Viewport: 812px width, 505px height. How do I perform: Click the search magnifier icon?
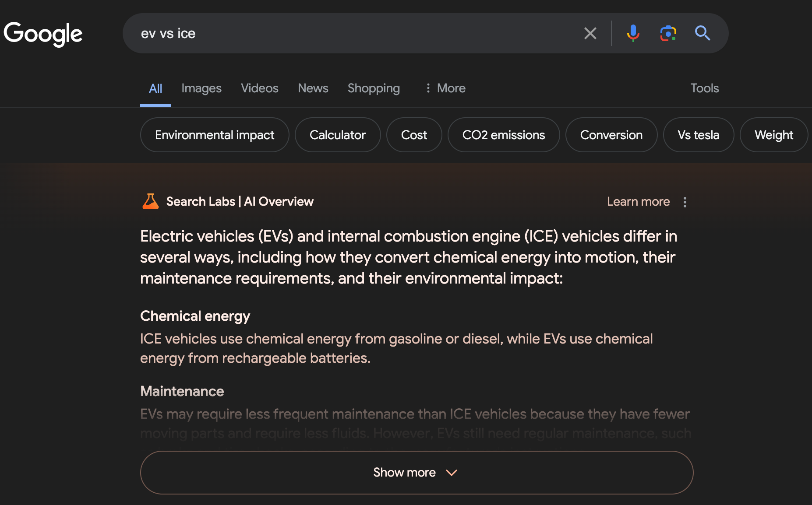pyautogui.click(x=703, y=33)
